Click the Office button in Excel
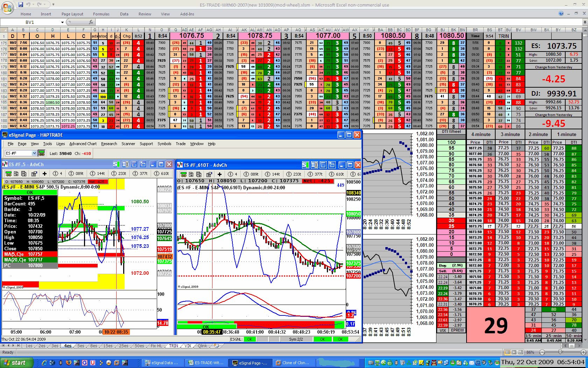The image size is (588, 368). [7, 7]
